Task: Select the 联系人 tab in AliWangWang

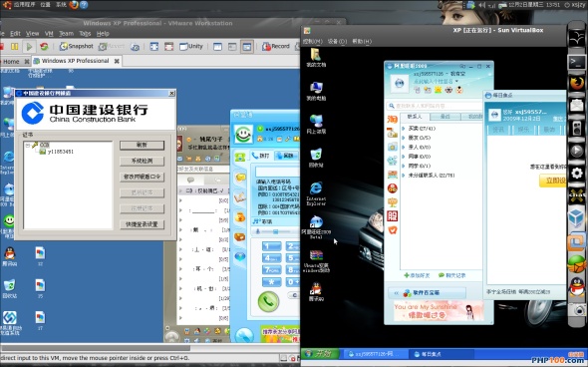Action: [x=415, y=117]
